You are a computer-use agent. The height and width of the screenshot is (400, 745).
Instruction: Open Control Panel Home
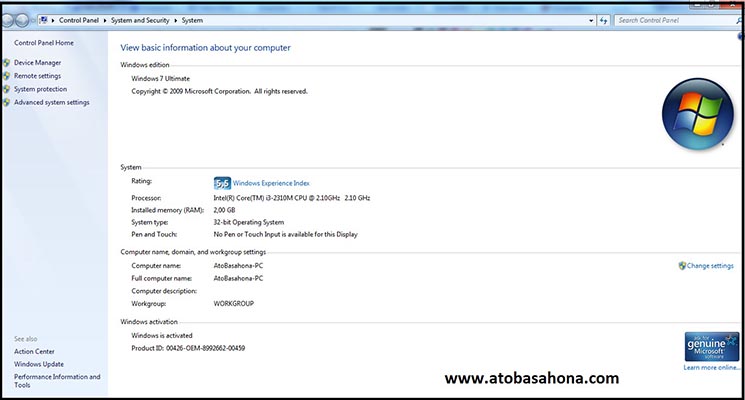(x=44, y=43)
